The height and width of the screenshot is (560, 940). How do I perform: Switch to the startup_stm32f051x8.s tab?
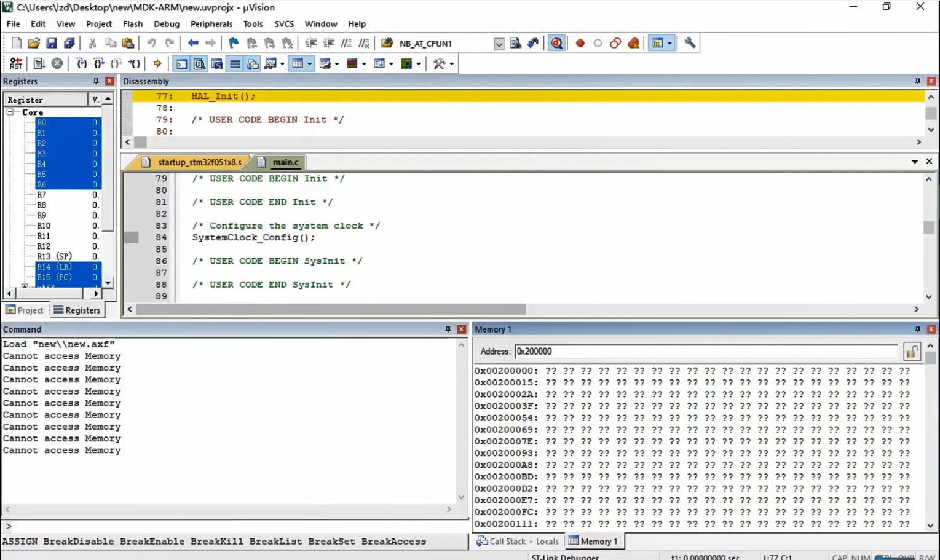coord(199,162)
